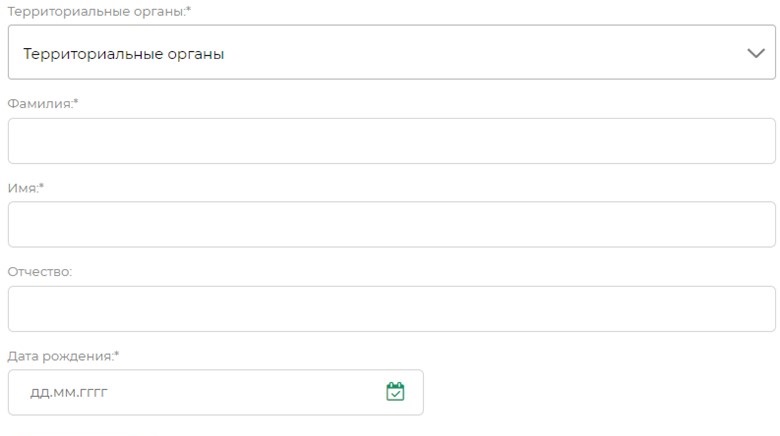Focus the Отчество input field
This screenshot has height=436, width=780.
pos(391,309)
